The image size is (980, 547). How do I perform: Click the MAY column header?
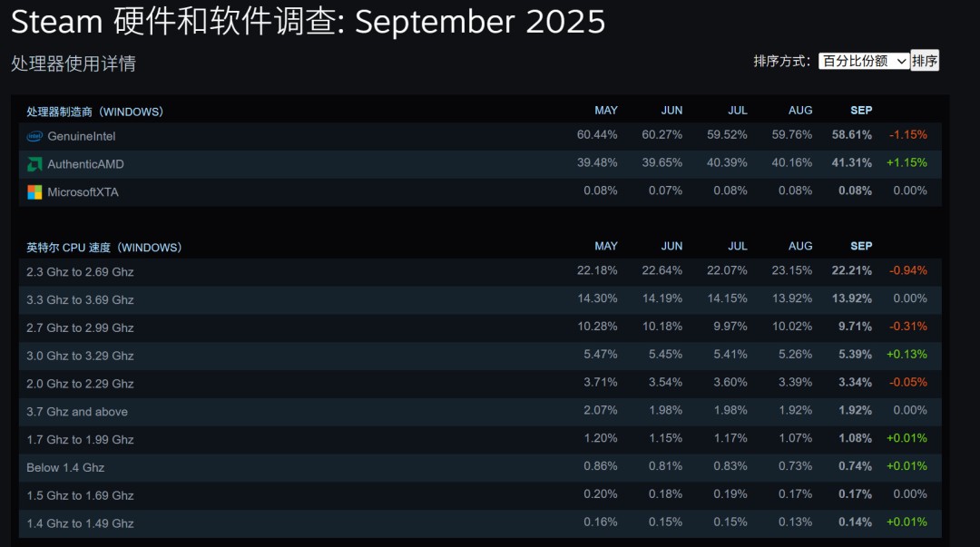pos(606,110)
